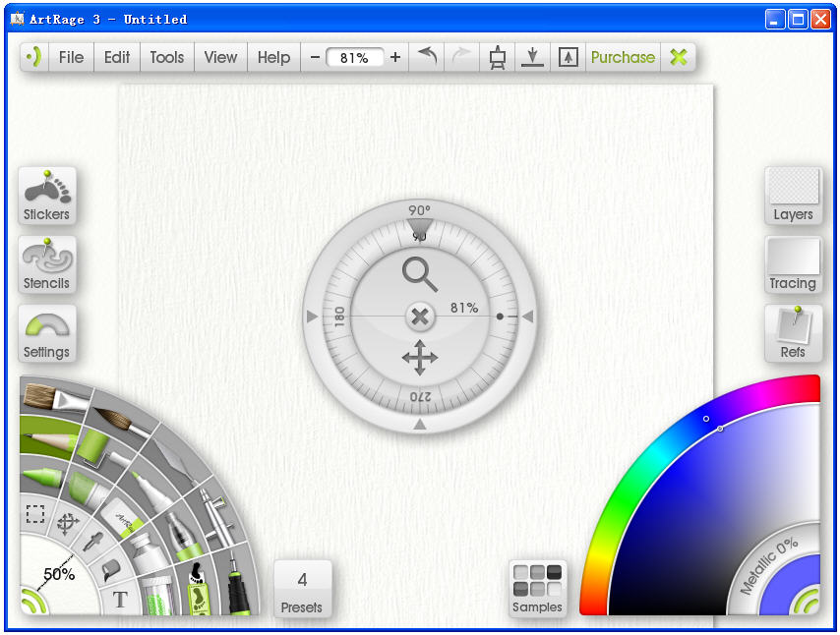840x635 pixels.
Task: Select the Gloop Pen bulb tool
Action: coord(183,536)
